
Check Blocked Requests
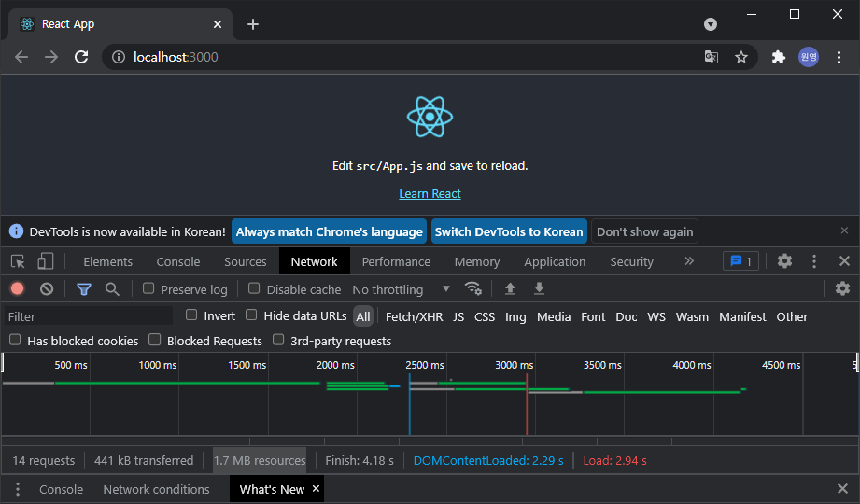(x=155, y=340)
